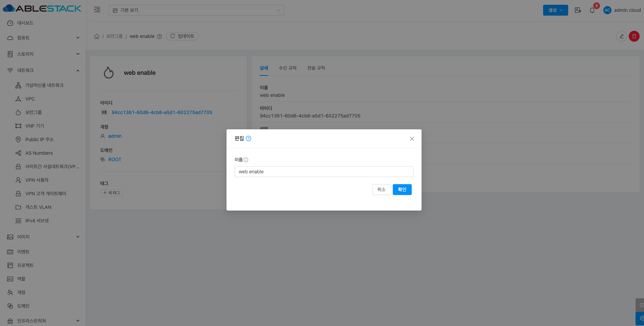This screenshot has width=644, height=326.
Task: Click the help icon in edit dialog title
Action: point(249,138)
